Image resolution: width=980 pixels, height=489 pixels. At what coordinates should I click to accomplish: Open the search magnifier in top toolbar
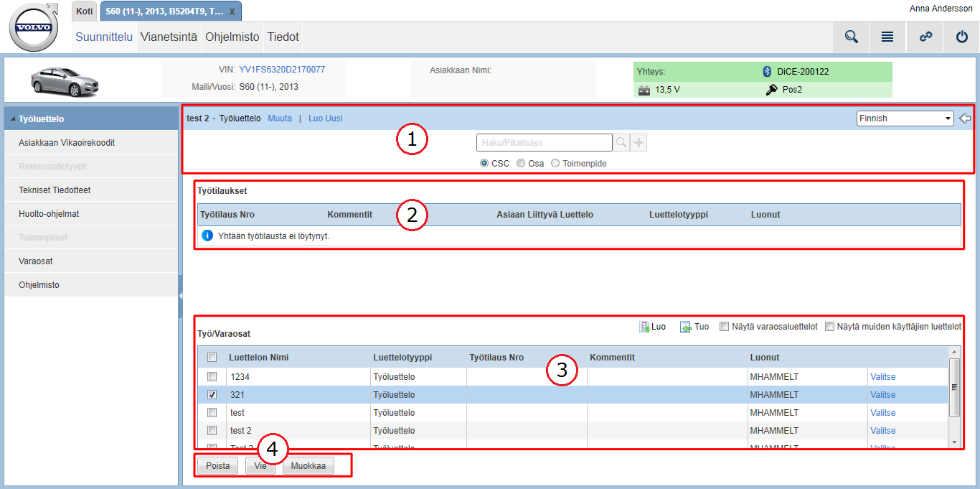(x=851, y=37)
